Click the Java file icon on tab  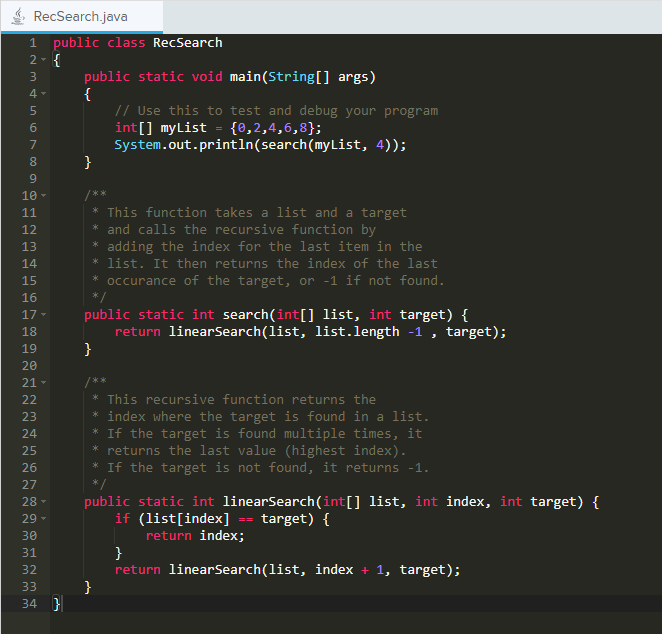click(x=18, y=16)
